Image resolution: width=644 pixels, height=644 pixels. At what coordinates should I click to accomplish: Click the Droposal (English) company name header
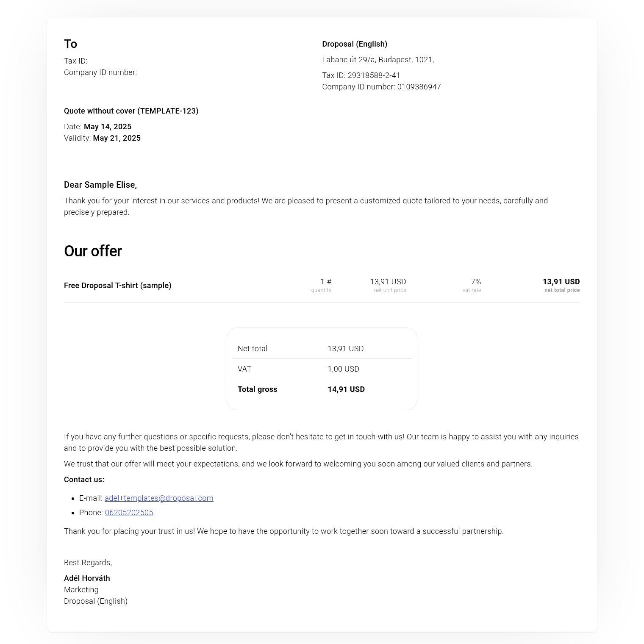tap(355, 44)
